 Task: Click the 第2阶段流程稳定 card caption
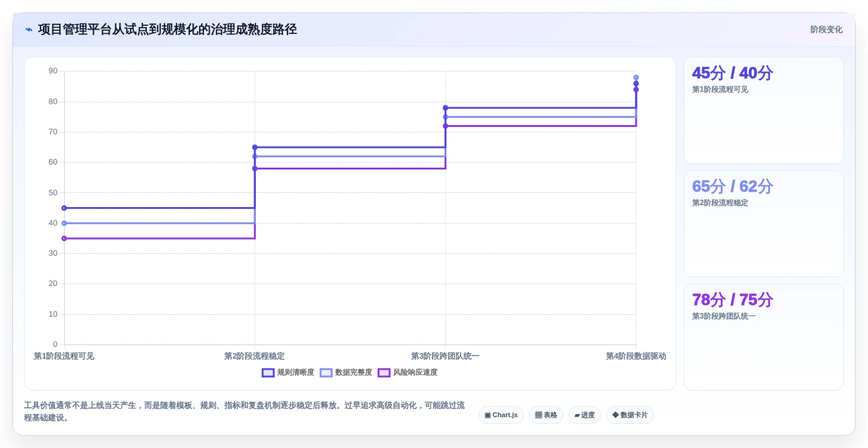click(x=720, y=203)
